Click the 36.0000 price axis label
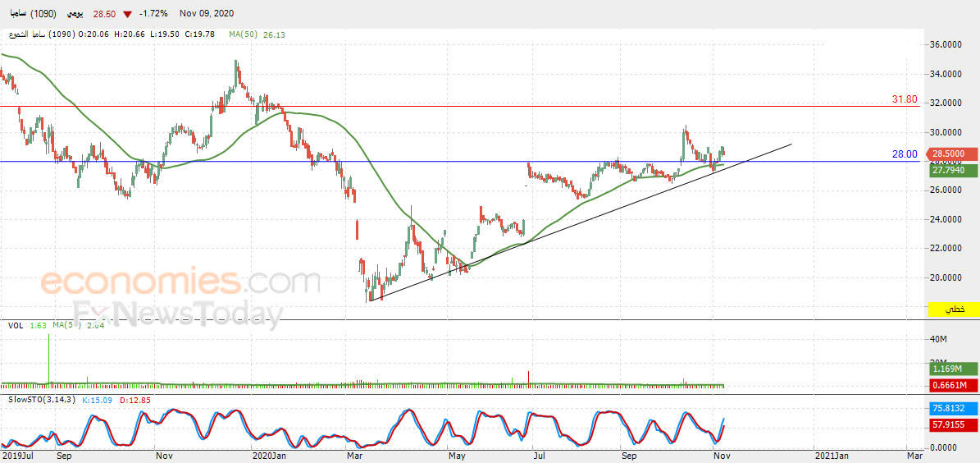The image size is (980, 463). tap(946, 45)
